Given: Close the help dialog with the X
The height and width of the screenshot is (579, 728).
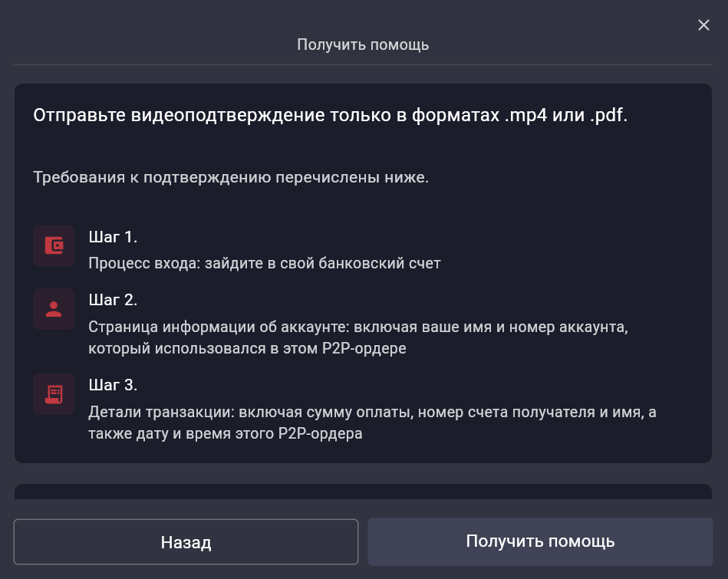Looking at the screenshot, I should pos(703,25).
